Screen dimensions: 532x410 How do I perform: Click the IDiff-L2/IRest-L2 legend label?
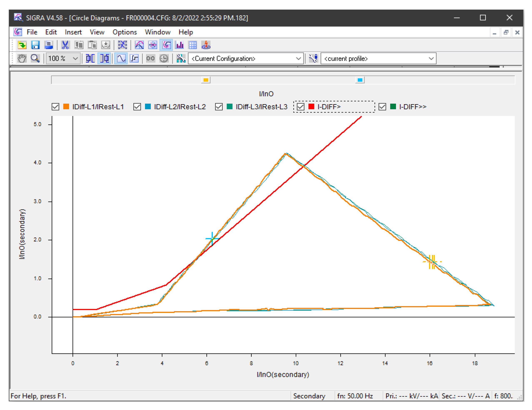[x=180, y=107]
